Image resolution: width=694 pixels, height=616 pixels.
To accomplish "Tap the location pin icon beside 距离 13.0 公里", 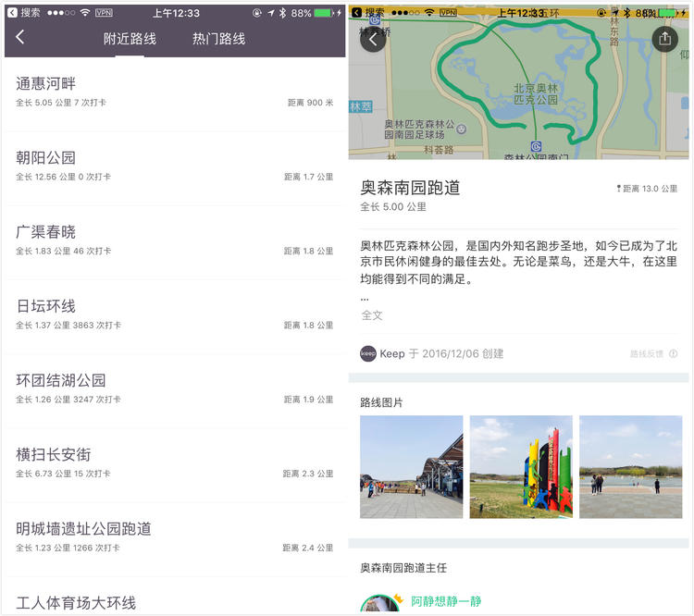I will tap(618, 189).
